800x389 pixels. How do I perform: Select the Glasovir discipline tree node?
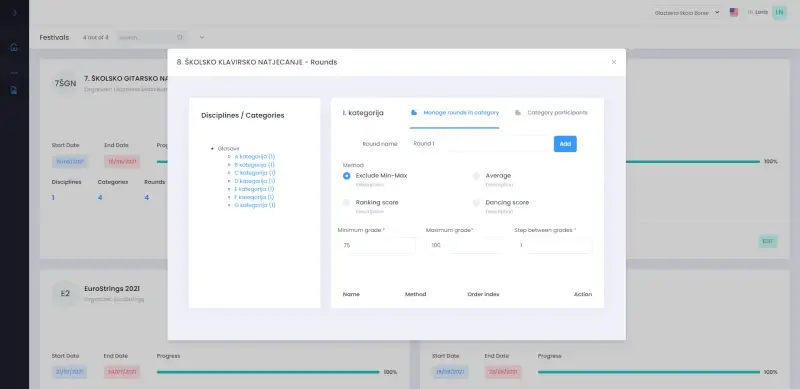229,149
